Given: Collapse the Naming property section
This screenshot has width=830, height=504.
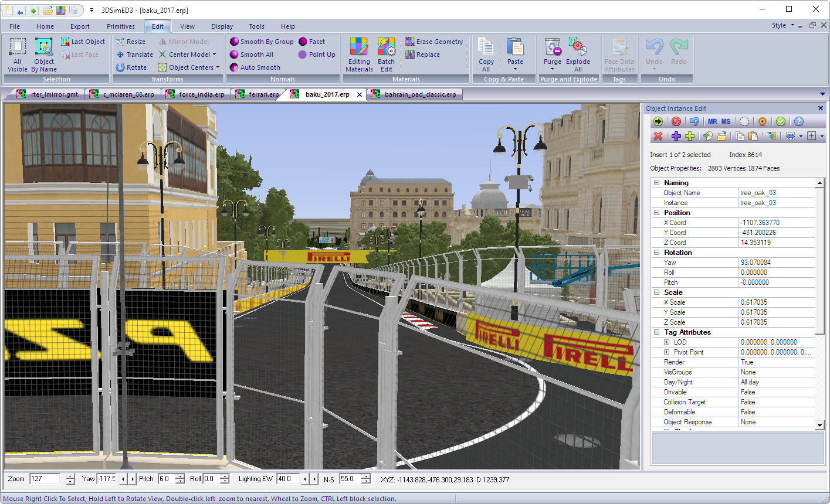Looking at the screenshot, I should [x=657, y=183].
